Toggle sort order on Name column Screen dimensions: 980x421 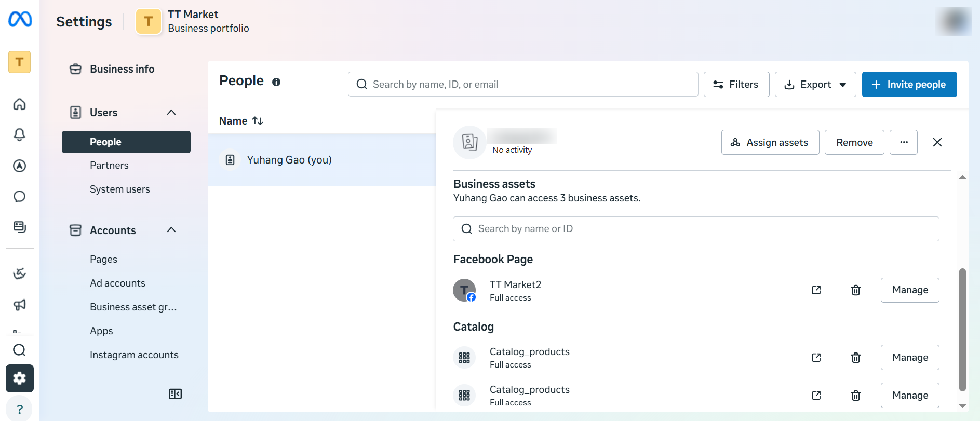[258, 121]
